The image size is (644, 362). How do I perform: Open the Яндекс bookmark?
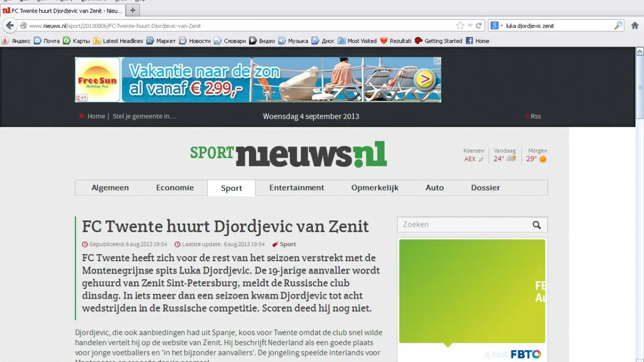[x=16, y=41]
